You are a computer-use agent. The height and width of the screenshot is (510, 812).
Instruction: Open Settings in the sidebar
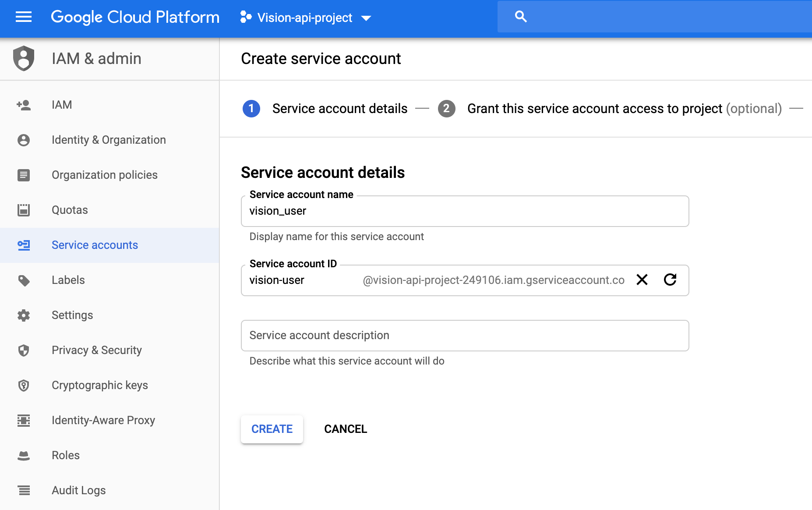(x=109, y=315)
